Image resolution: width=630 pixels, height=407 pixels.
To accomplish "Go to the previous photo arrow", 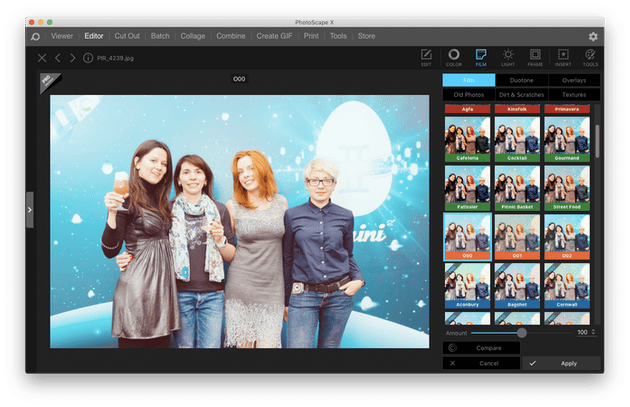I will point(57,58).
